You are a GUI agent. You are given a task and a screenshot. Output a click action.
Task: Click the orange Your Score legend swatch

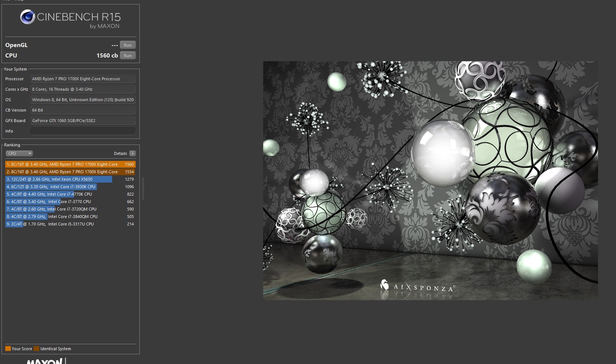(8, 349)
